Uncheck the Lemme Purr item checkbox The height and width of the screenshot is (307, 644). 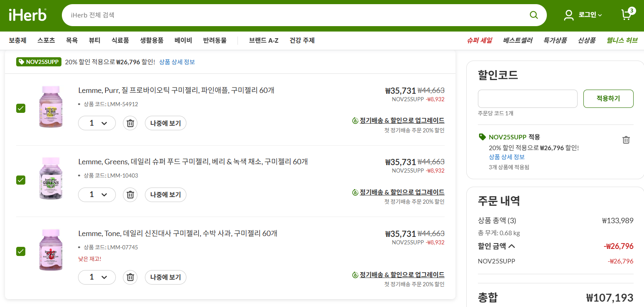(21, 108)
